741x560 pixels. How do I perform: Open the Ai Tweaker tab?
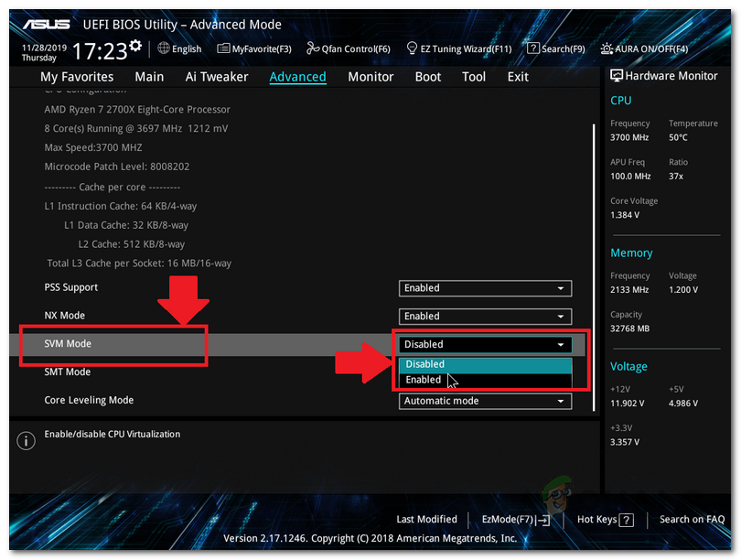tap(217, 77)
